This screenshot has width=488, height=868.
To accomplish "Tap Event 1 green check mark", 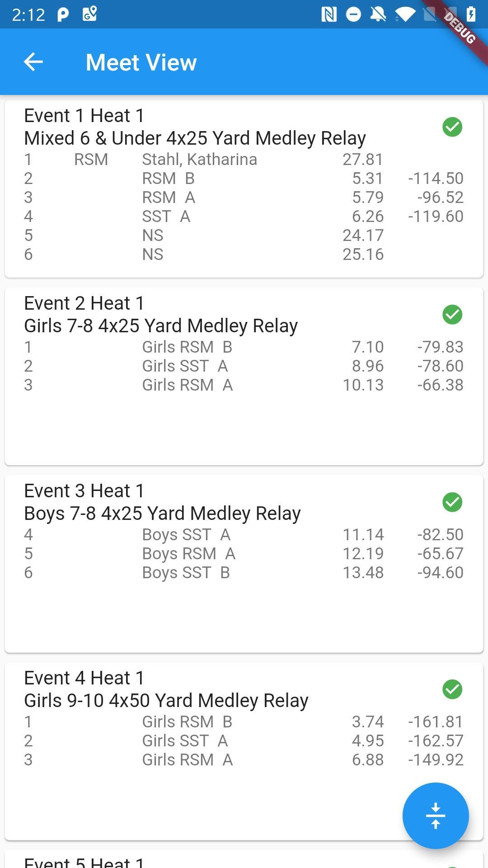I will (x=452, y=127).
